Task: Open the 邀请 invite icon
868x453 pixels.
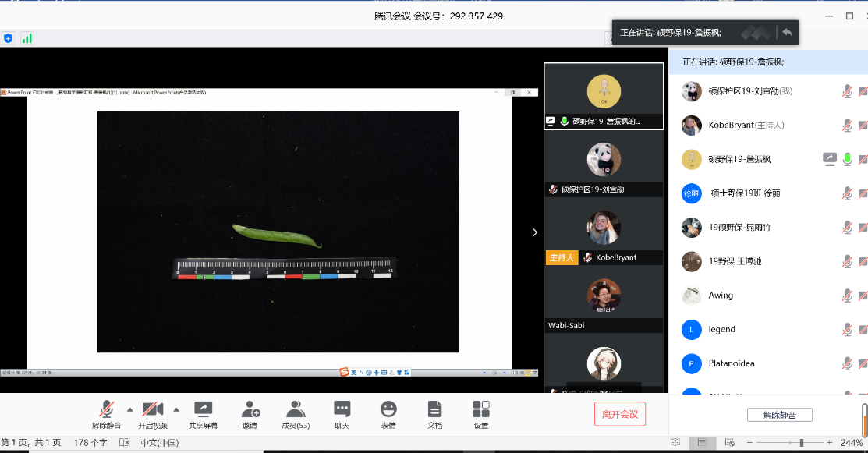Action: pyautogui.click(x=250, y=409)
